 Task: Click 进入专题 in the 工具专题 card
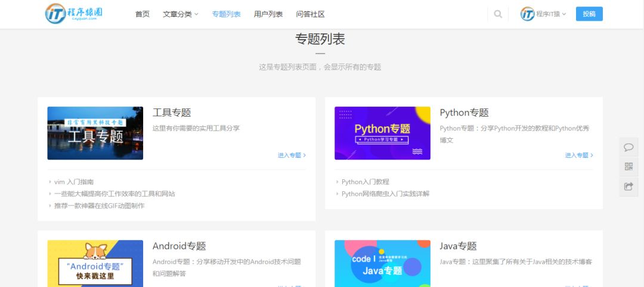pyautogui.click(x=292, y=155)
